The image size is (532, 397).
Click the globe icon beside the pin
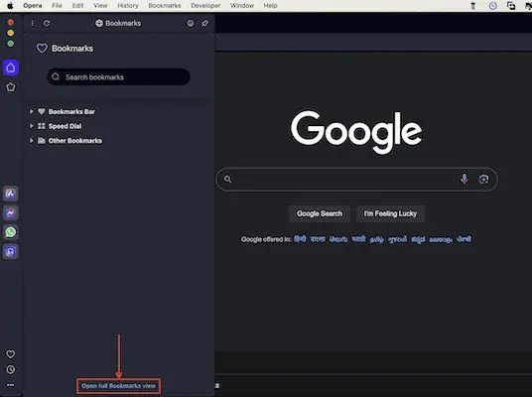coord(191,23)
